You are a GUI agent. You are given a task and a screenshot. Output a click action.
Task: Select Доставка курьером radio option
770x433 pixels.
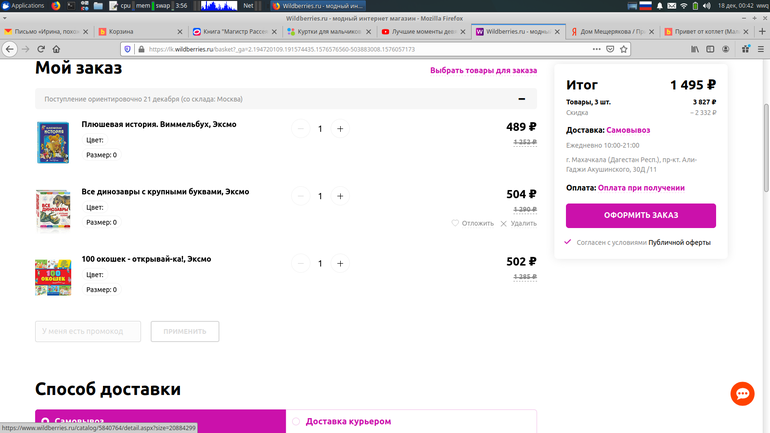tap(296, 422)
